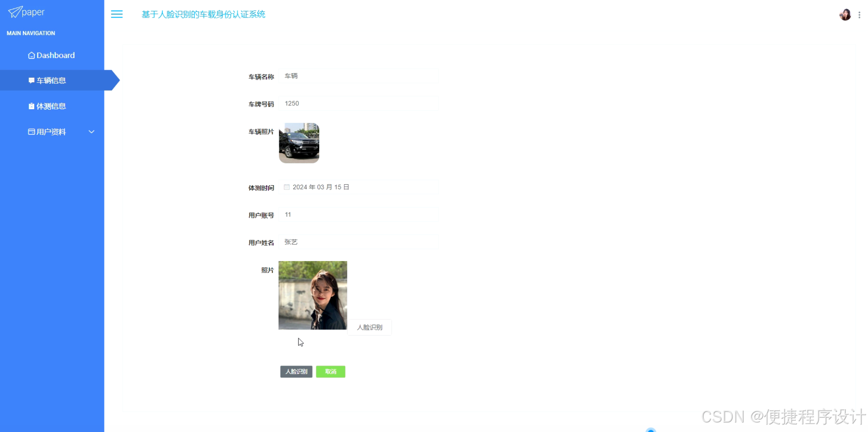This screenshot has height=432, width=868.
Task: Click the 车辆信息 sidebar icon
Action: coord(31,81)
